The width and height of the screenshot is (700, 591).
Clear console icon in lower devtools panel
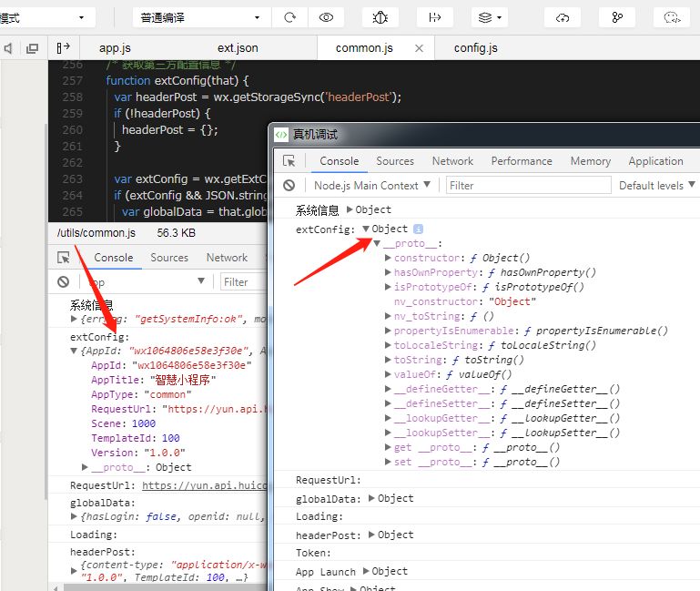click(64, 281)
